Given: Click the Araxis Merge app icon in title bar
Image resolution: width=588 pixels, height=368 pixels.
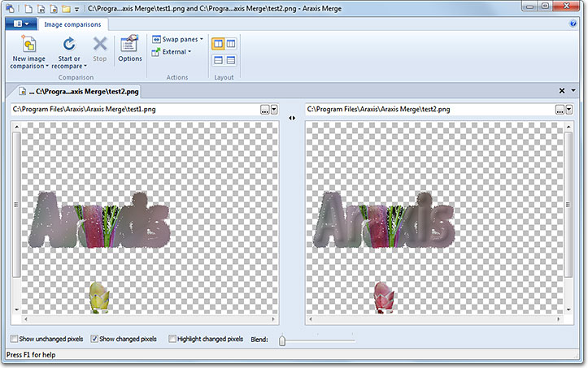Looking at the screenshot, I should tap(10, 8).
